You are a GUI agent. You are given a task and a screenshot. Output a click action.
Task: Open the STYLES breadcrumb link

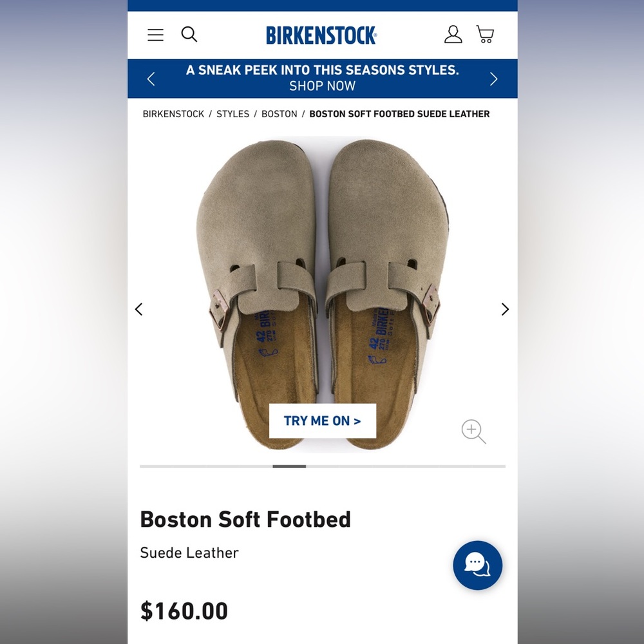click(232, 113)
